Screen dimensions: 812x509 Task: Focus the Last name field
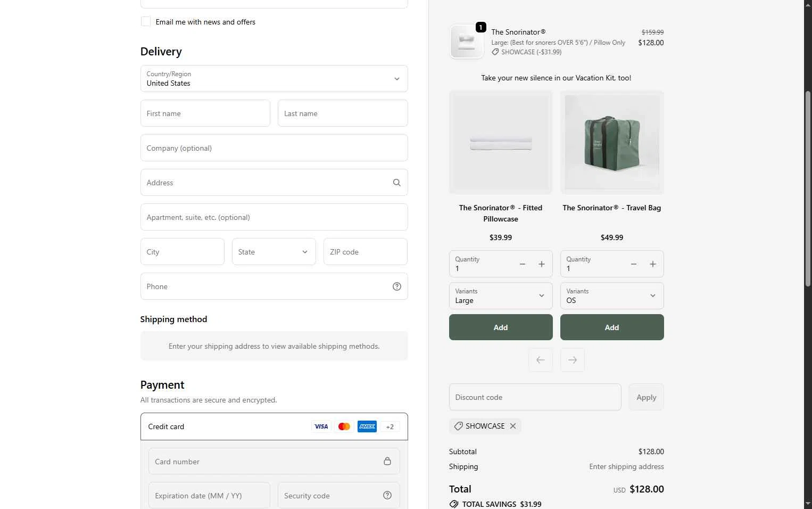343,113
